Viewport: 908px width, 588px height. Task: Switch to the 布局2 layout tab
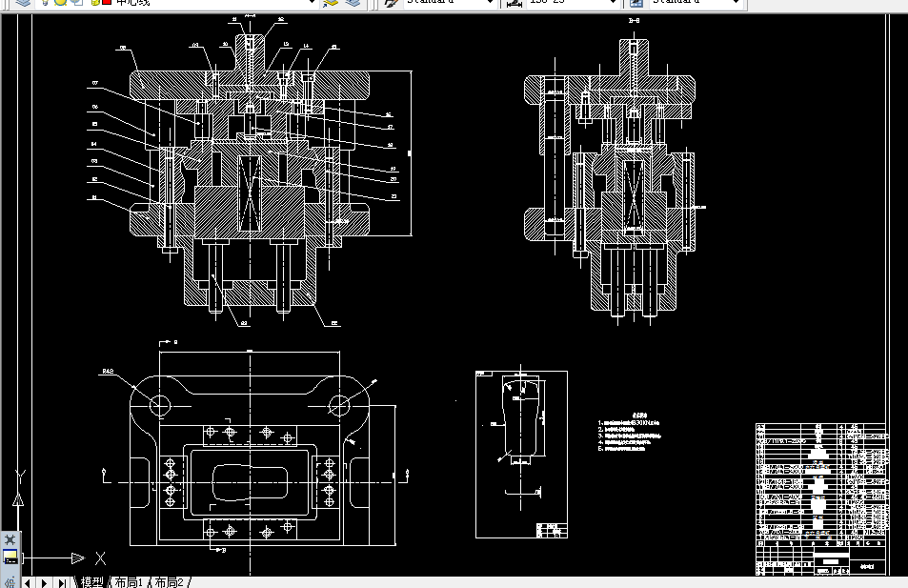(x=169, y=582)
